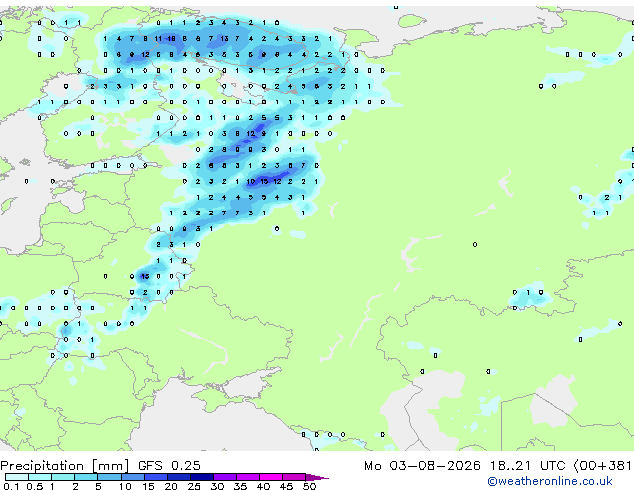Click the '0.1' legend label

tap(11, 486)
